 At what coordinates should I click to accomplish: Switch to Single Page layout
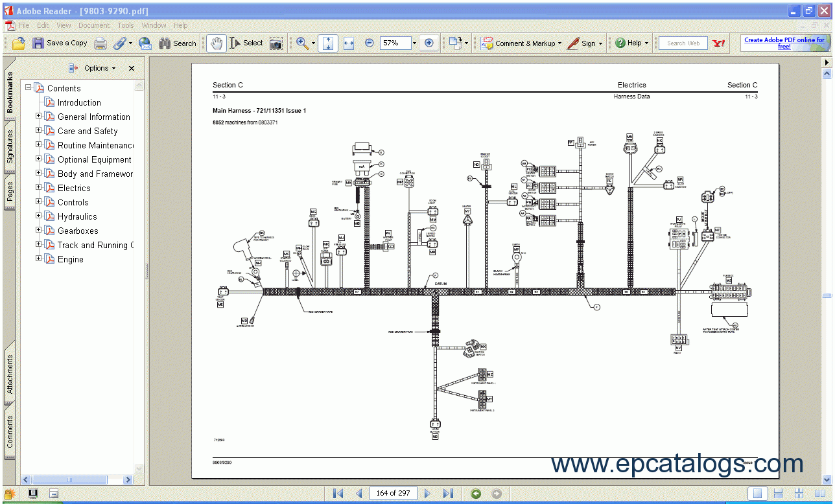pos(757,494)
